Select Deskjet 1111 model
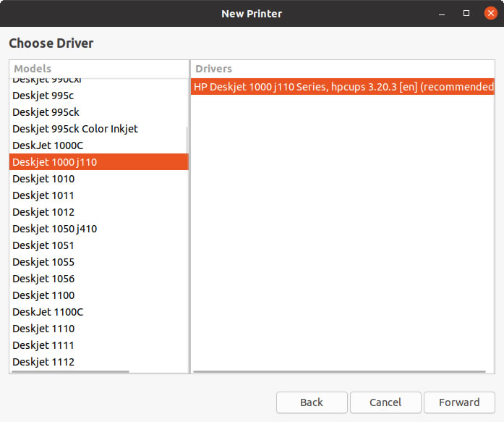This screenshot has height=422, width=504. point(98,345)
